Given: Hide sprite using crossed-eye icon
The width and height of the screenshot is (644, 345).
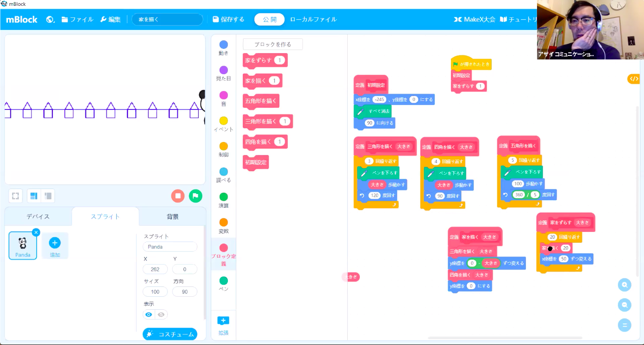Looking at the screenshot, I should click(x=161, y=315).
